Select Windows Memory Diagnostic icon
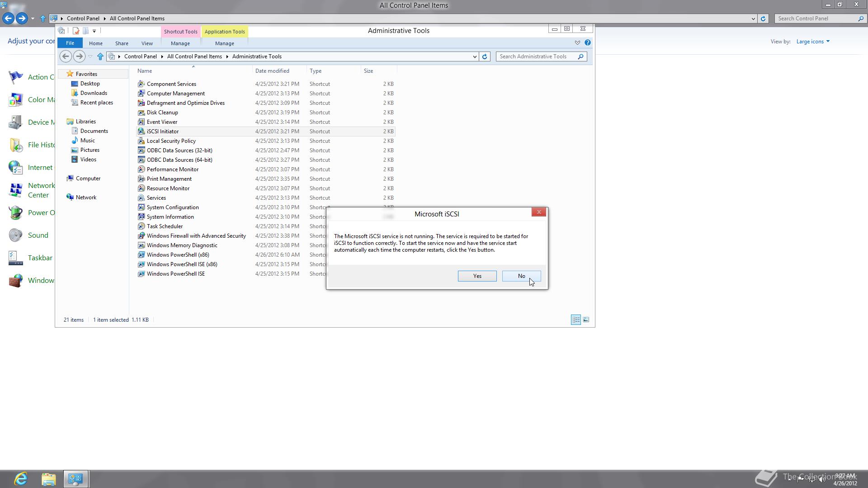The image size is (868, 488). tap(141, 245)
